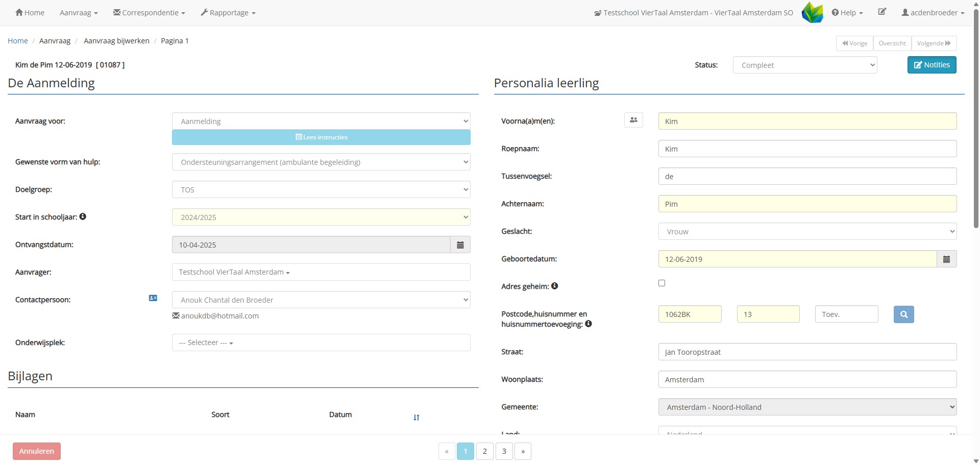980x465 pixels.
Task: Open the Aanvrager Testschool VierTaal dropdown
Action: tap(321, 272)
